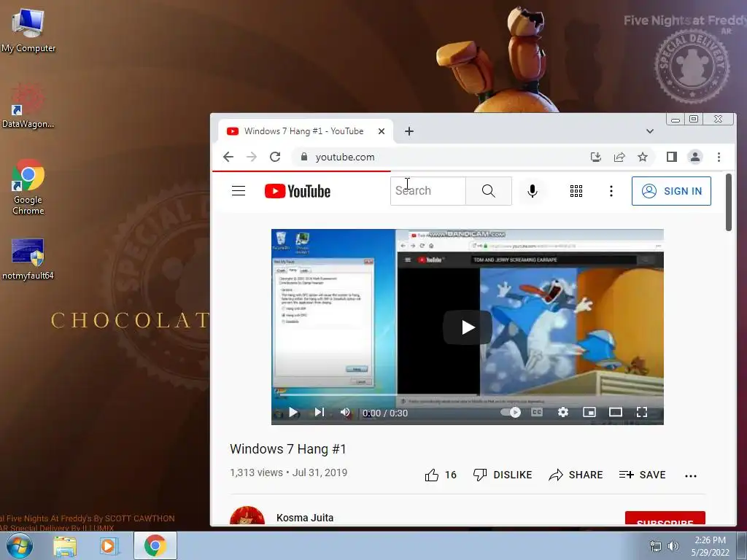Share this page via address bar icon

click(x=619, y=157)
